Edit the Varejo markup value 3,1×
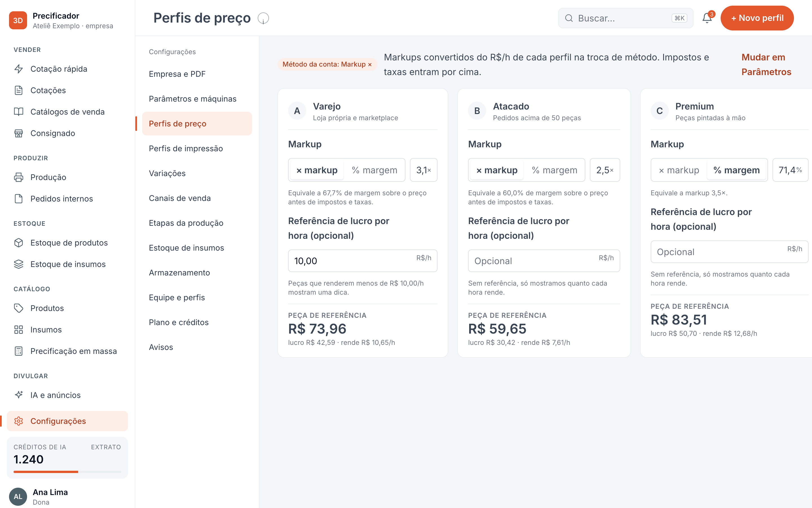The height and width of the screenshot is (508, 812). (x=423, y=170)
